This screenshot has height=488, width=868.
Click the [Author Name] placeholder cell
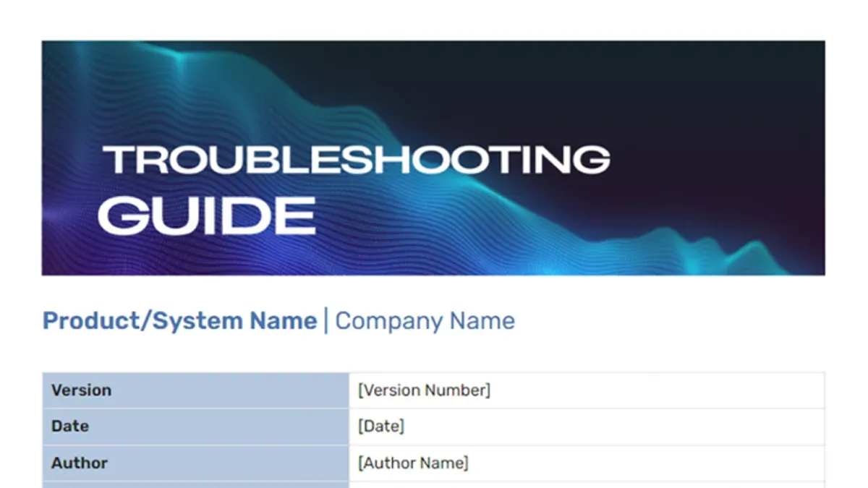click(587, 463)
